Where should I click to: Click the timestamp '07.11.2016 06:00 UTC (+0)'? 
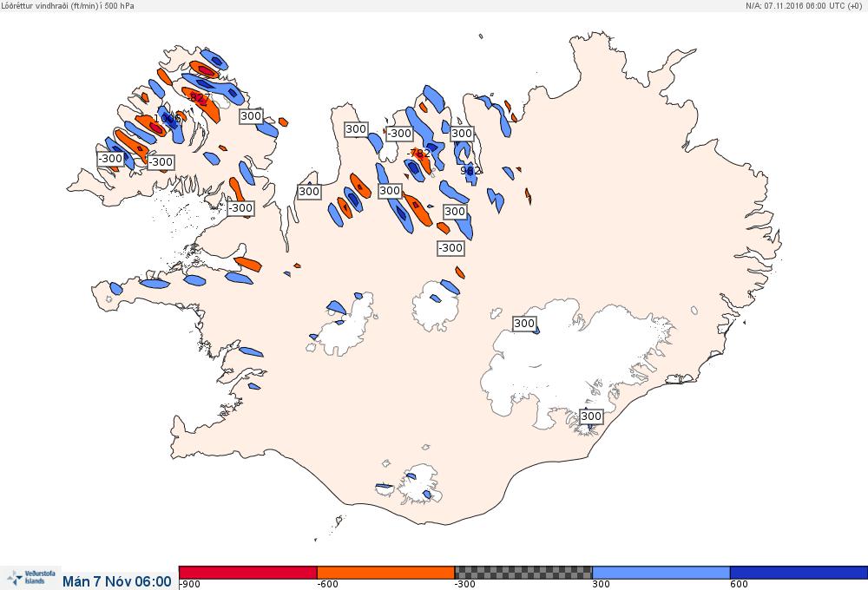tap(813, 5)
